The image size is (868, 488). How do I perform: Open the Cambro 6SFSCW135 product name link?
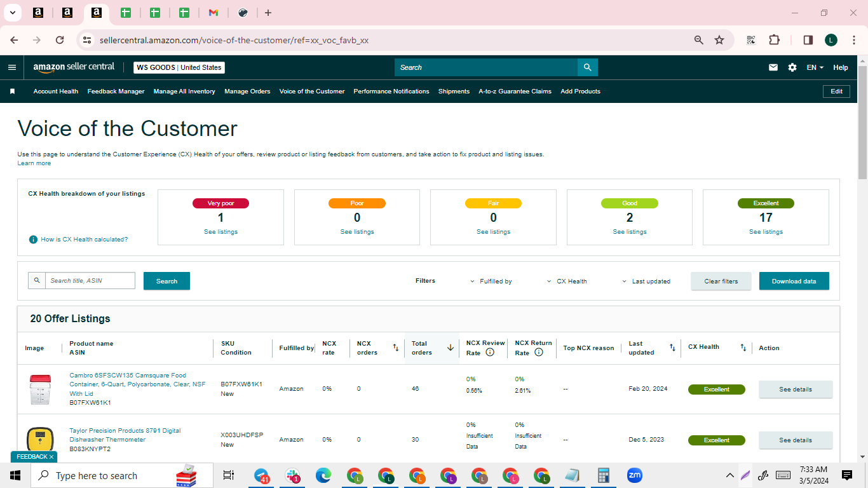tap(137, 384)
